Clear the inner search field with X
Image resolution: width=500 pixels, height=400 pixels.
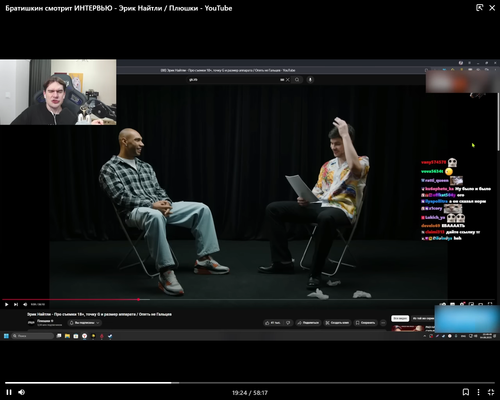(287, 80)
